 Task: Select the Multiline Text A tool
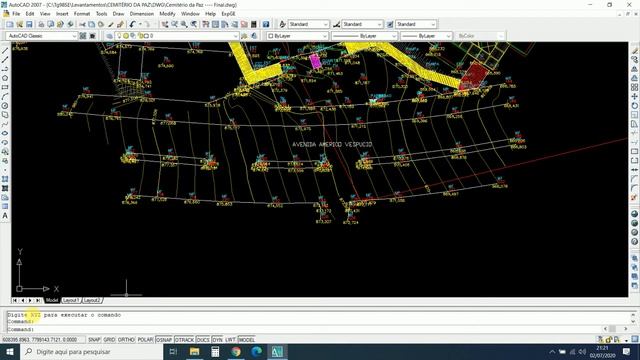coord(5,216)
